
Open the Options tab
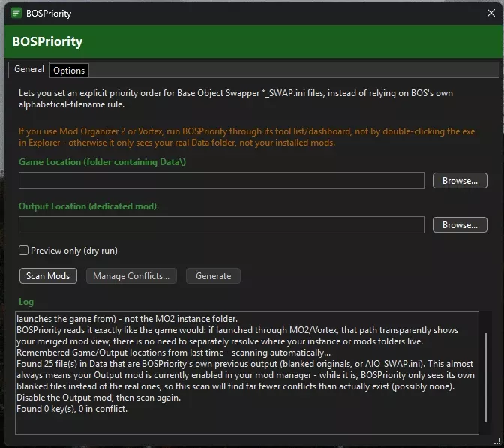click(69, 71)
